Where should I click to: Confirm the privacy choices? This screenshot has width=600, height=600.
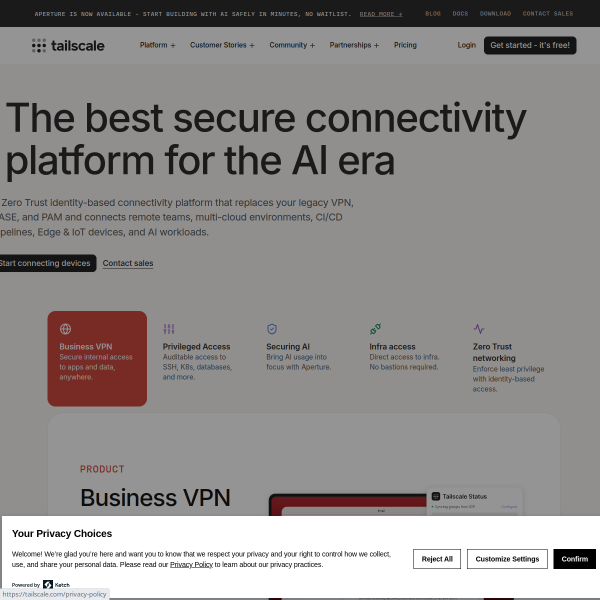pos(575,559)
